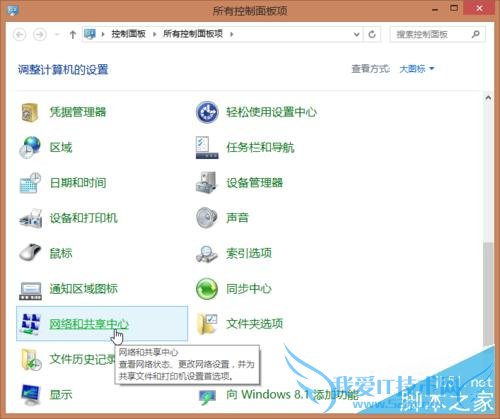Click 控制面板 breadcrumb segment
Screen dimensions: 500x419
coord(128,34)
